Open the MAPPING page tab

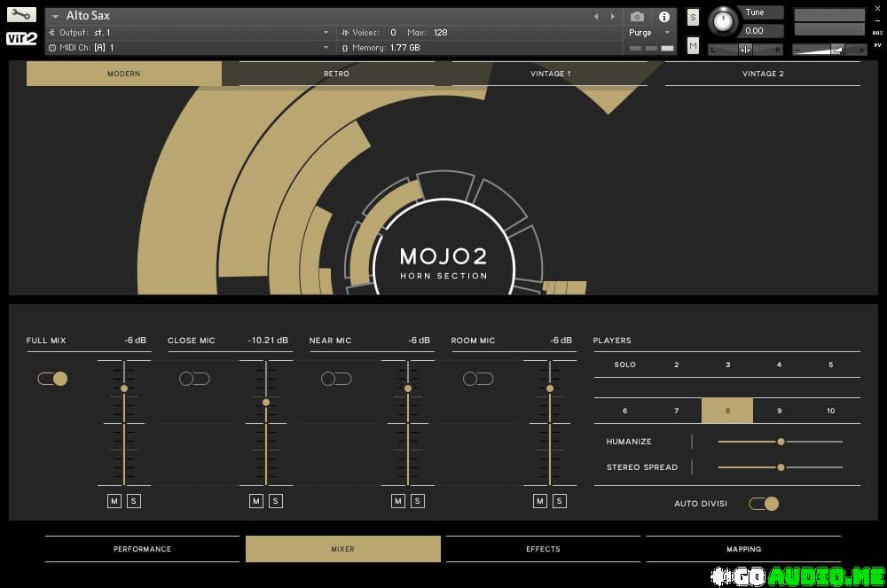click(744, 549)
